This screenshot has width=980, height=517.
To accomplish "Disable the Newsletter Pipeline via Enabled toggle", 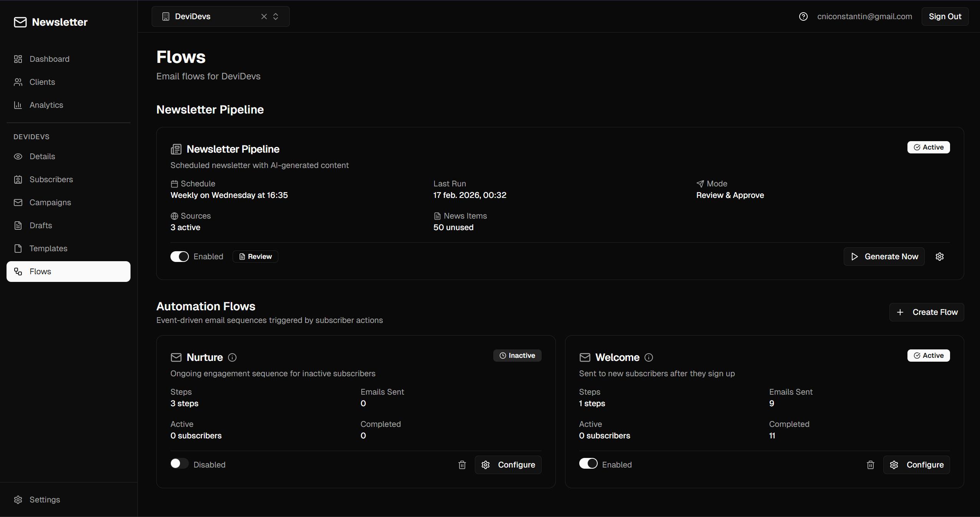I will tap(179, 256).
